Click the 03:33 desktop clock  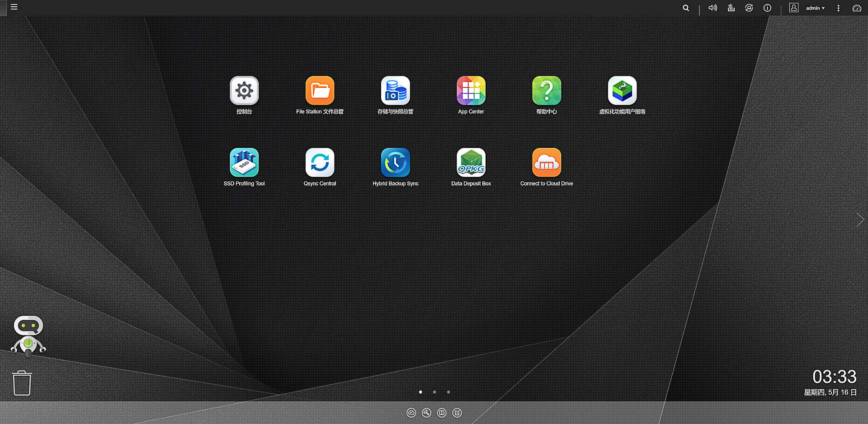pyautogui.click(x=835, y=377)
